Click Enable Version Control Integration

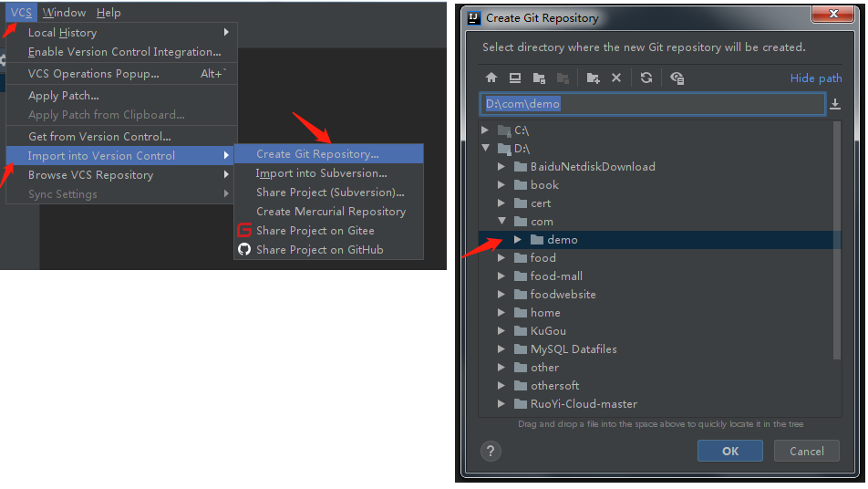(x=122, y=51)
